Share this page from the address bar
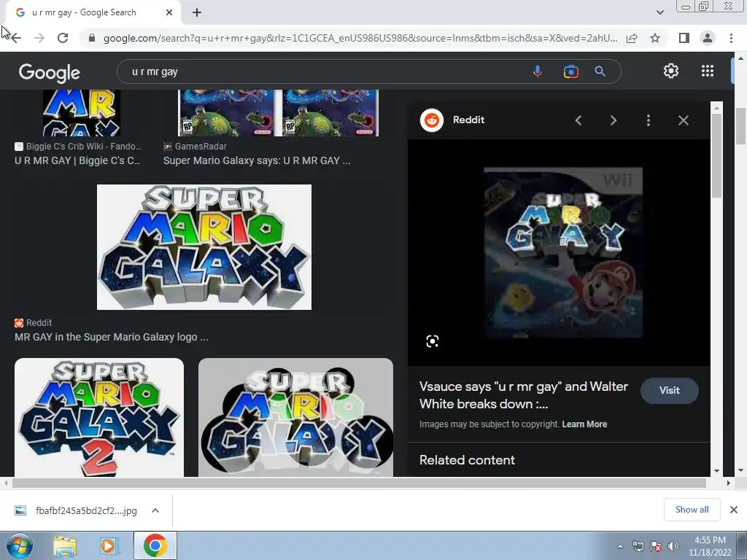 click(632, 38)
